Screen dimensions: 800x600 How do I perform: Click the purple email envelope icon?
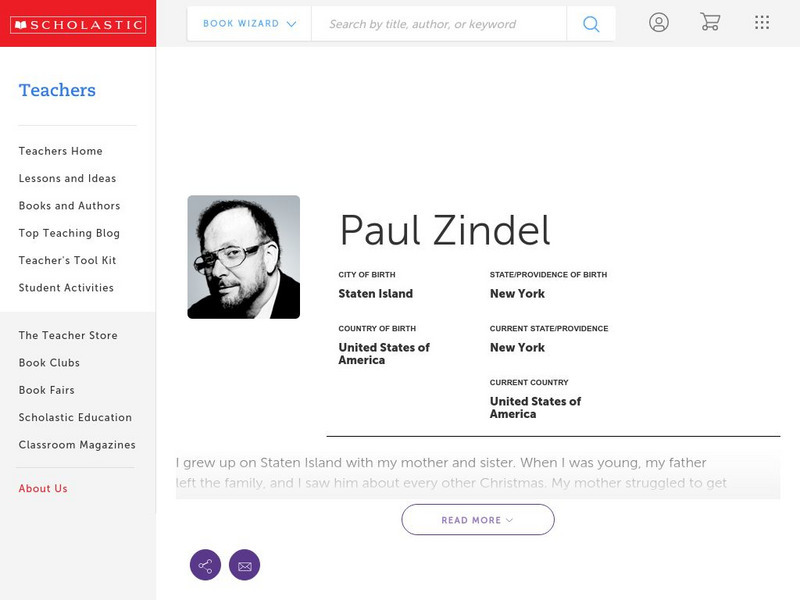[244, 565]
